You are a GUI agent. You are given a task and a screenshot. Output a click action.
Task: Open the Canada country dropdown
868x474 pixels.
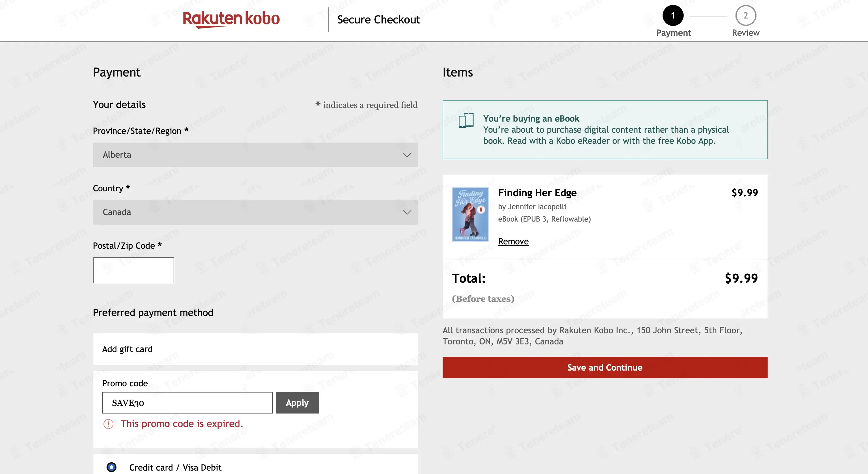coord(255,212)
